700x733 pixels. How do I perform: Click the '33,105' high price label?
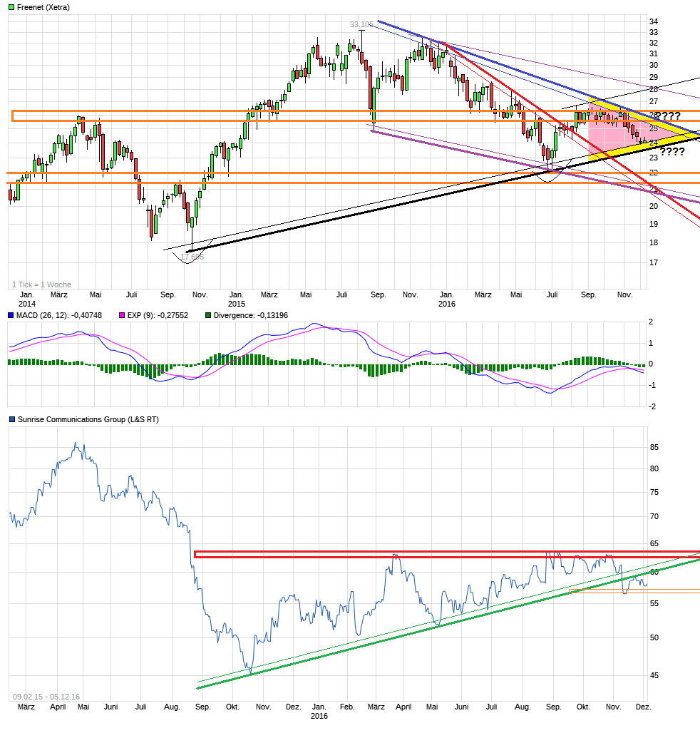pos(361,24)
